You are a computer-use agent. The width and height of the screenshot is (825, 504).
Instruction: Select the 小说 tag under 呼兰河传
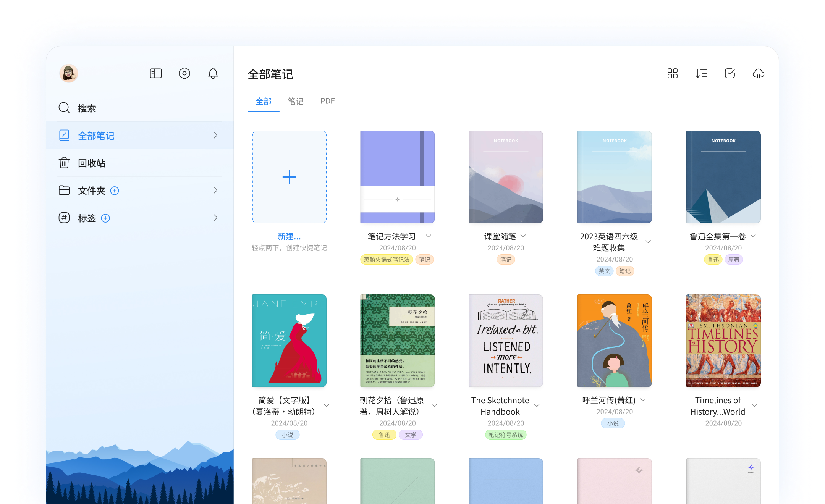pos(613,423)
